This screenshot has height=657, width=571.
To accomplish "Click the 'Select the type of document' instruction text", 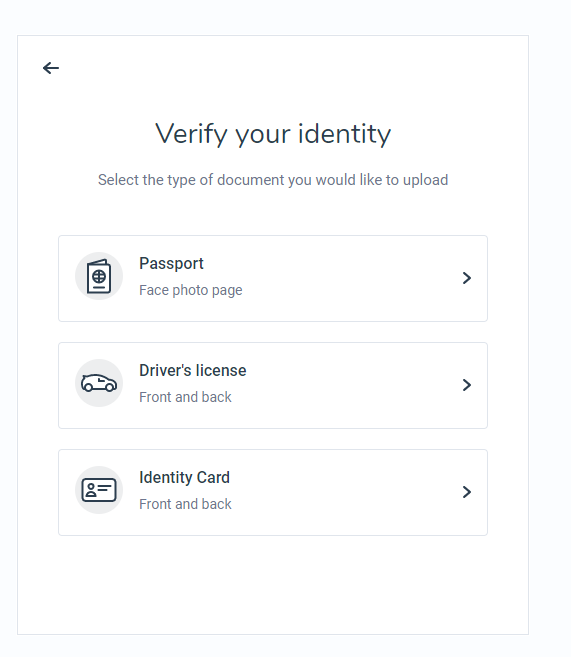I will [x=273, y=180].
